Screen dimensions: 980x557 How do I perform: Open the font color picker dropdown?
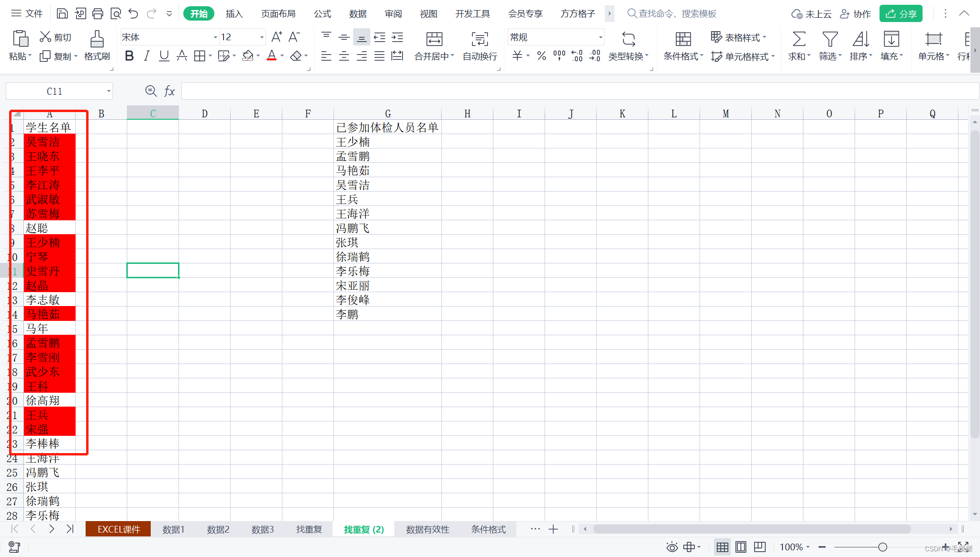coord(281,56)
